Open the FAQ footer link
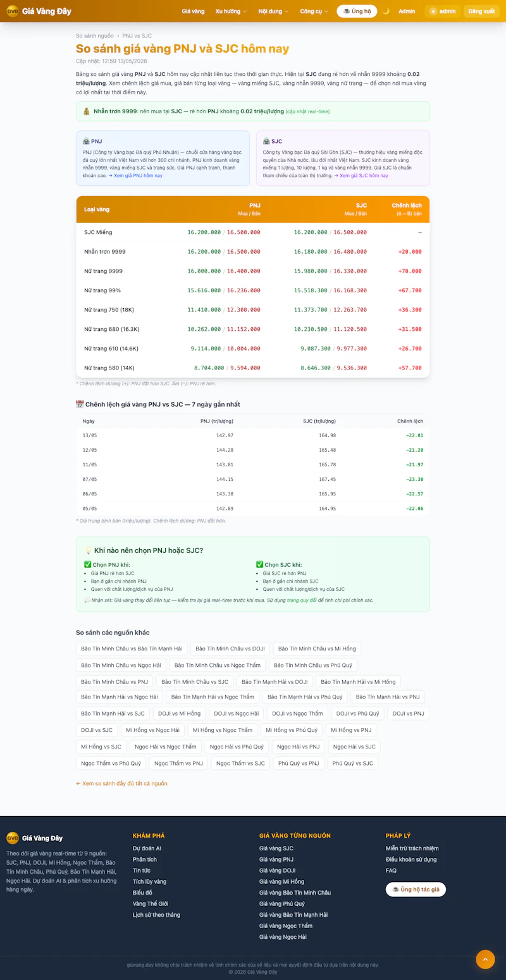Screen dimensions: 506x980 392,871
